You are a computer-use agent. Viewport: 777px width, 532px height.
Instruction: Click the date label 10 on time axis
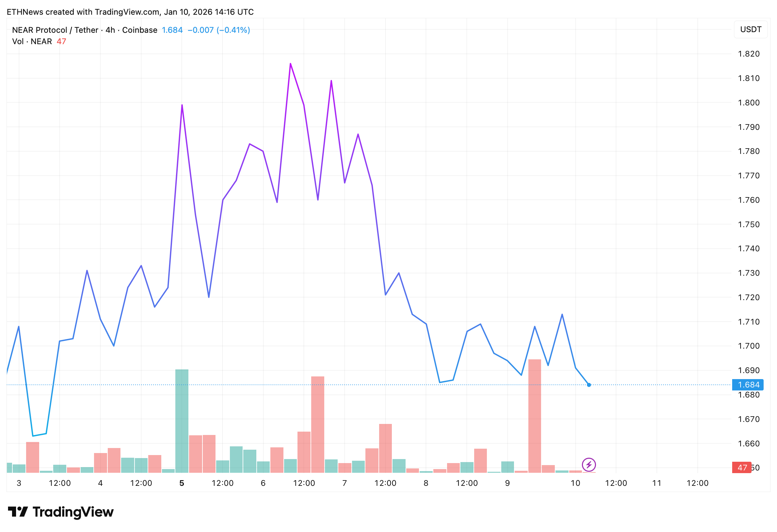(575, 483)
